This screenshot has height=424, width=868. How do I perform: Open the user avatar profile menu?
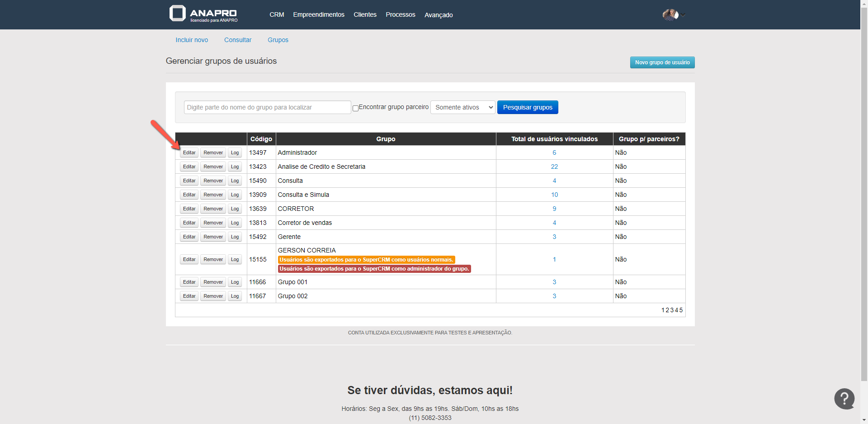click(x=670, y=15)
